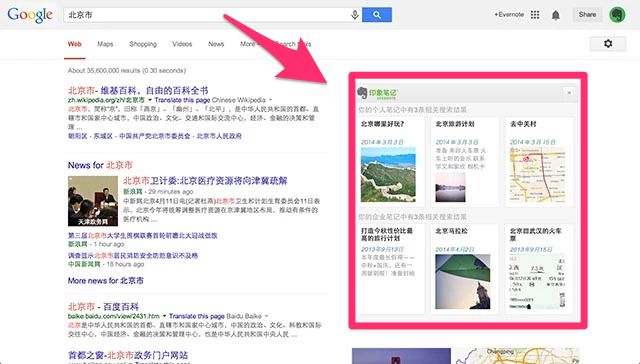
Task: Open the 北京市人民政府 sitelink
Action: (219, 136)
